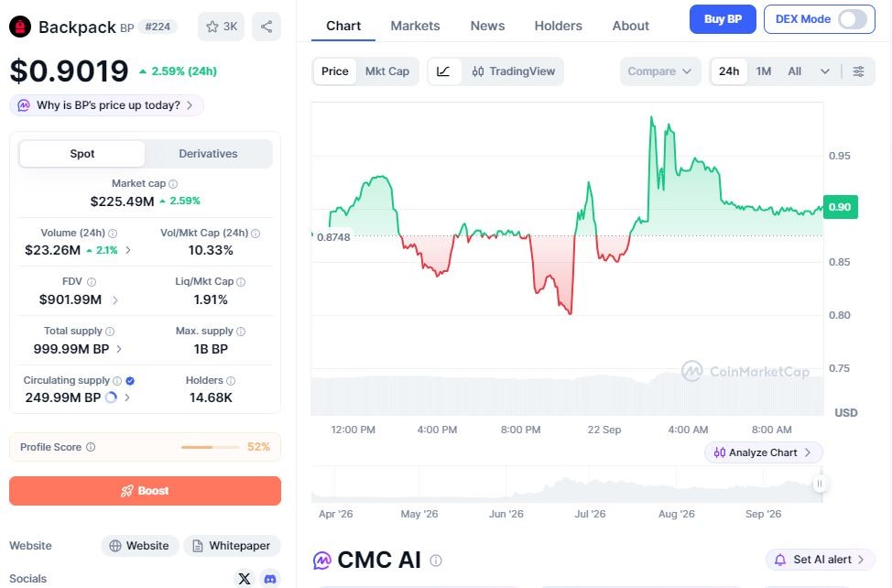Viewport: 892px width, 588px height.
Task: Click the orange Boost button
Action: click(145, 491)
